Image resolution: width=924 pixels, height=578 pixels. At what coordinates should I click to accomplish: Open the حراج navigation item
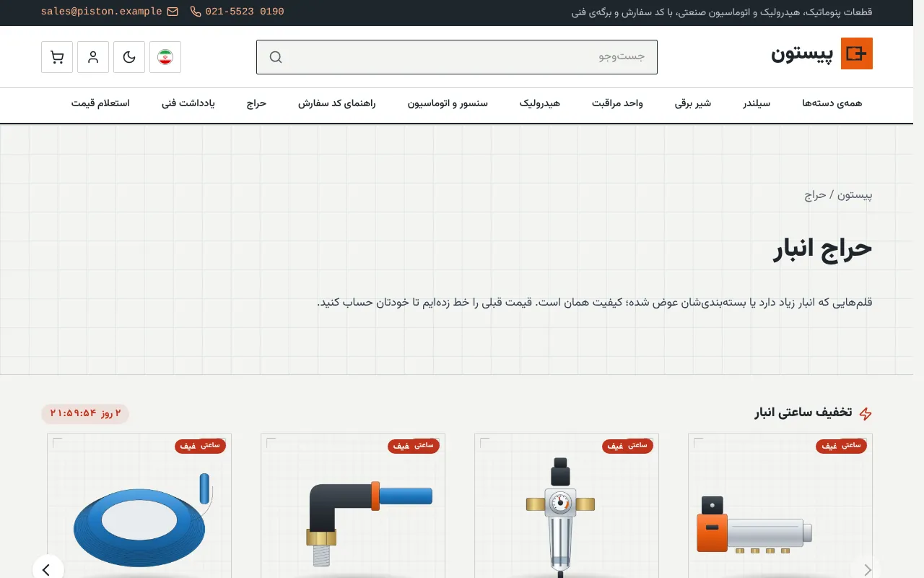[x=257, y=103]
